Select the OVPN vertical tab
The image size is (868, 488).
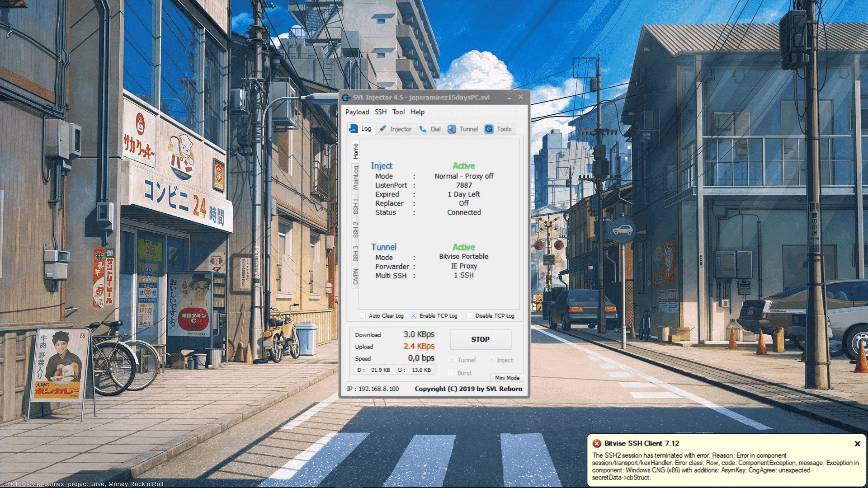356,277
